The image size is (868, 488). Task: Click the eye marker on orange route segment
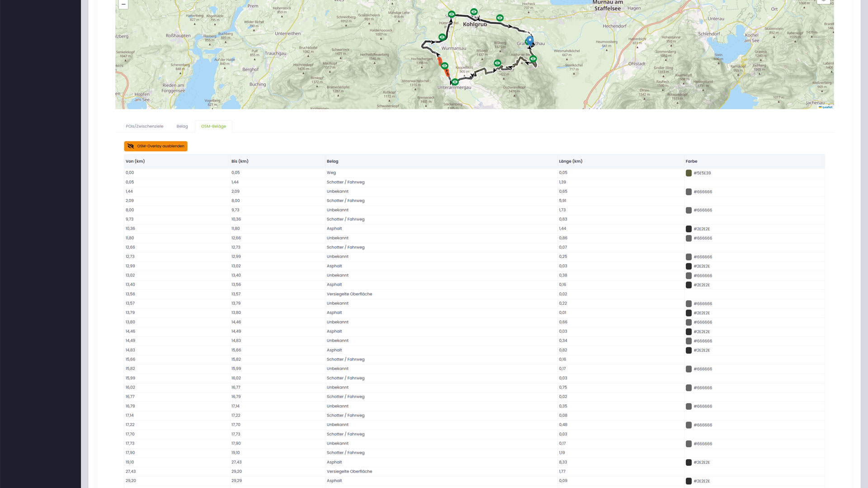(x=444, y=66)
